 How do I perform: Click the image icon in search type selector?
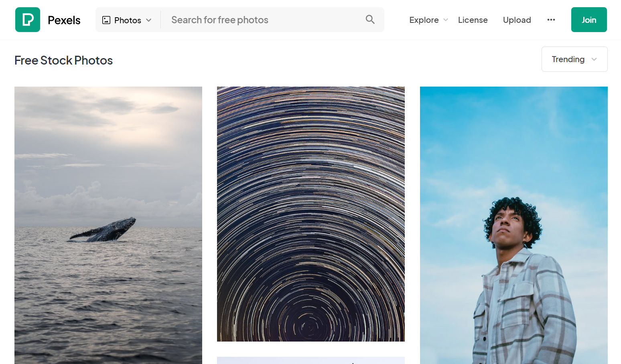click(x=106, y=20)
